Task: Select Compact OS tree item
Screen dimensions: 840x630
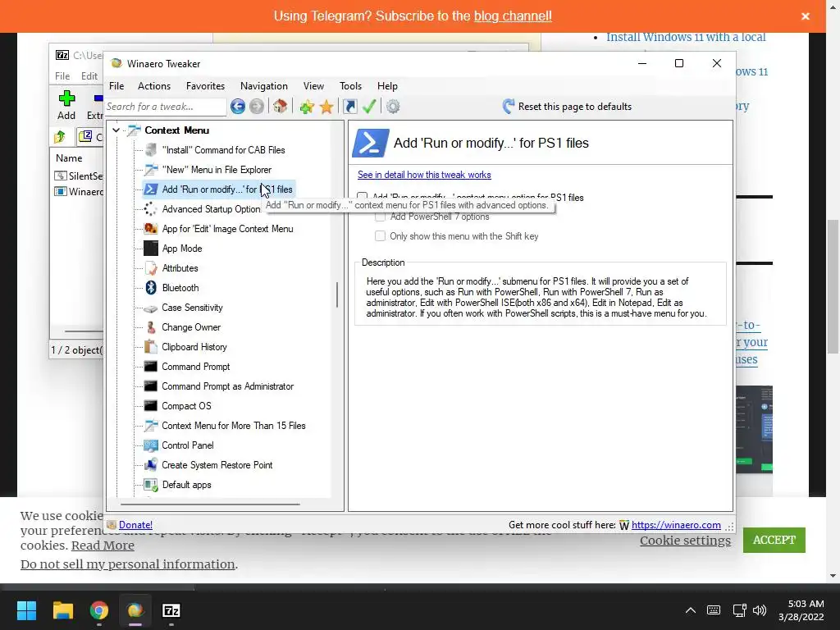Action: point(186,406)
